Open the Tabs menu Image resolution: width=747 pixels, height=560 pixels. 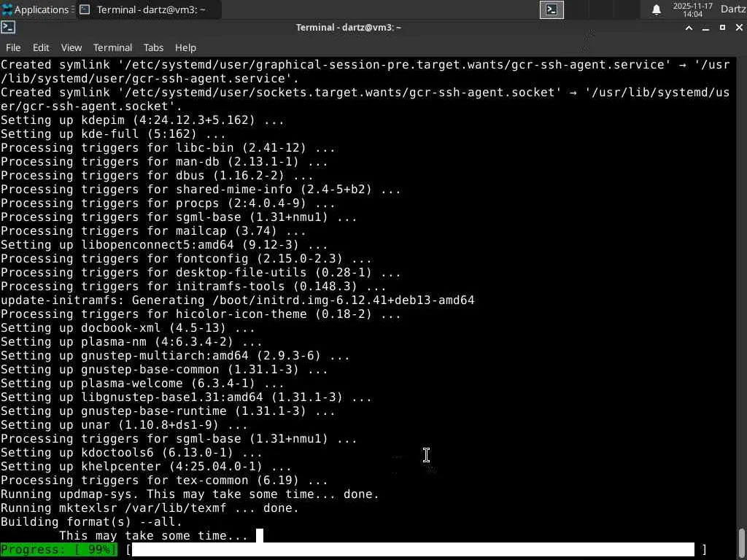tap(153, 47)
